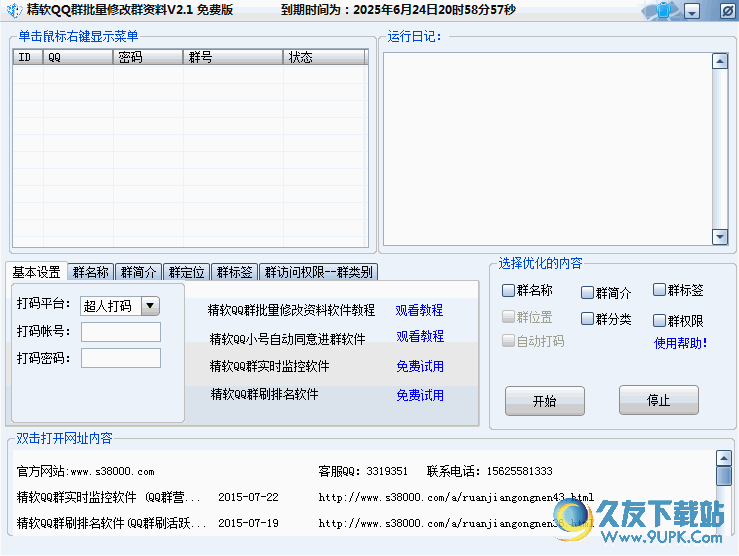
Task: Click the minimize-to-tray arrow icon
Action: (x=692, y=11)
